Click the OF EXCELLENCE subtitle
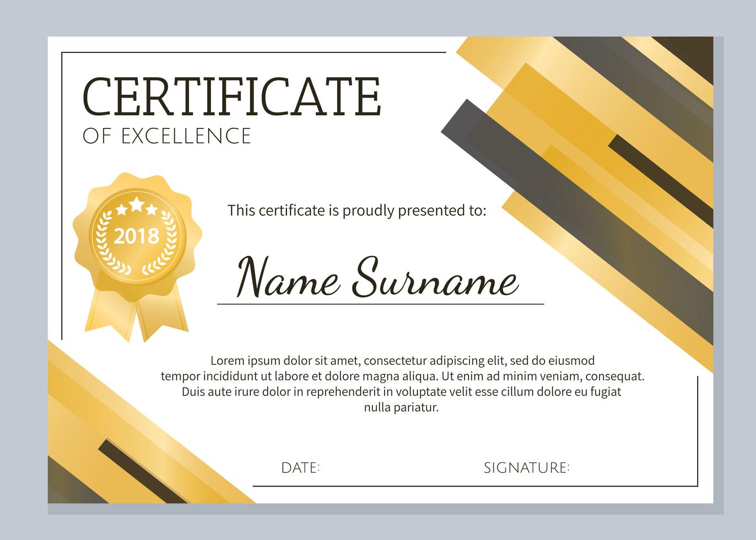The image size is (756, 540). coord(167,136)
